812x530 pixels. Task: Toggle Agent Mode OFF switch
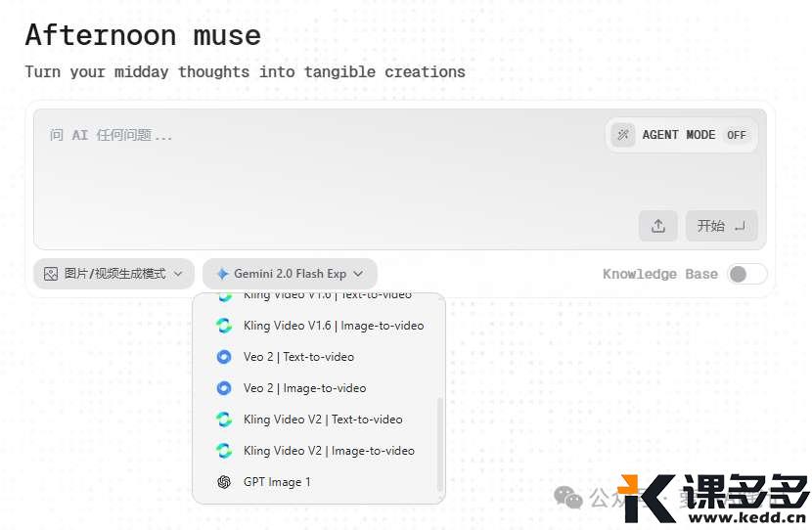click(736, 135)
